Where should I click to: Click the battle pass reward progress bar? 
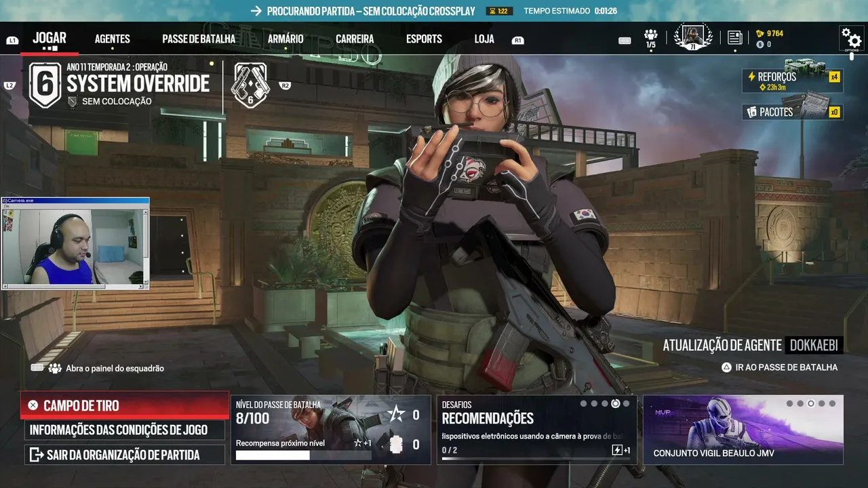click(x=303, y=455)
